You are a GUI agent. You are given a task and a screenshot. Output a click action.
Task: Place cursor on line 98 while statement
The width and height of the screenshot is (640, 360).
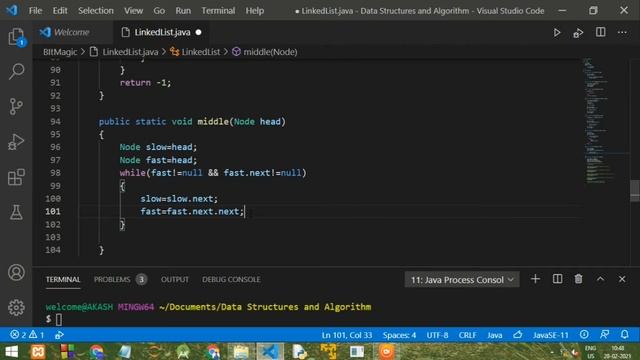pyautogui.click(x=213, y=173)
